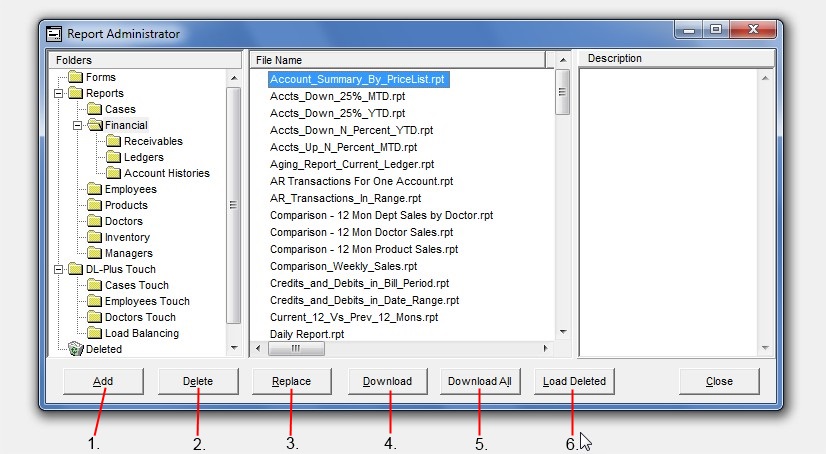Image resolution: width=826 pixels, height=454 pixels.
Task: Collapse the Reports tree node
Action: [59, 93]
